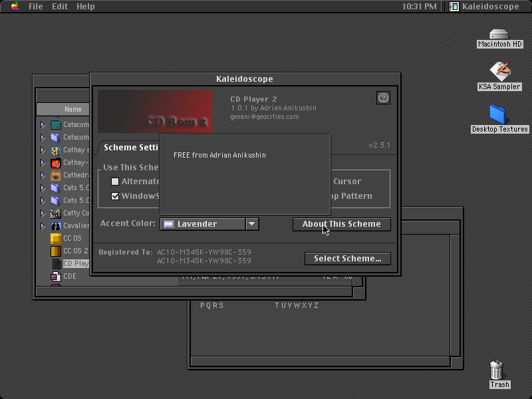532x399 pixels.
Task: Click the letters window's horizontal scrollbar
Action: pos(321,361)
